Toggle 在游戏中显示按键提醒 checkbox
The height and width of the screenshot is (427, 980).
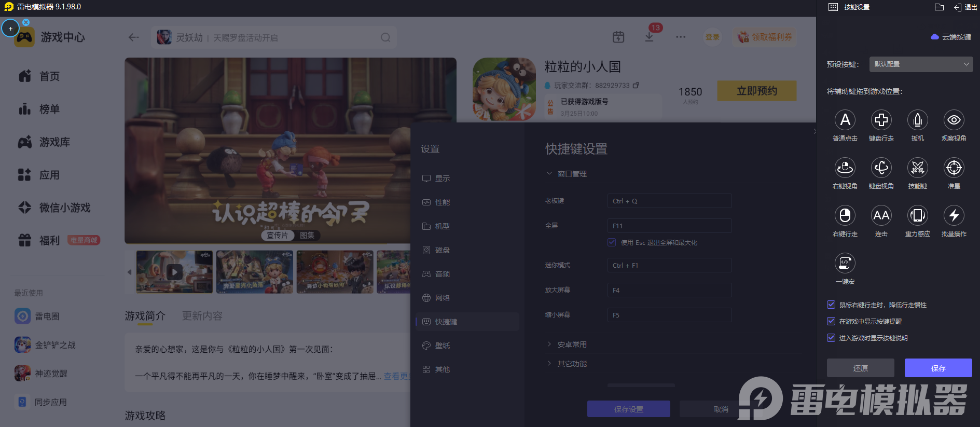click(x=831, y=321)
